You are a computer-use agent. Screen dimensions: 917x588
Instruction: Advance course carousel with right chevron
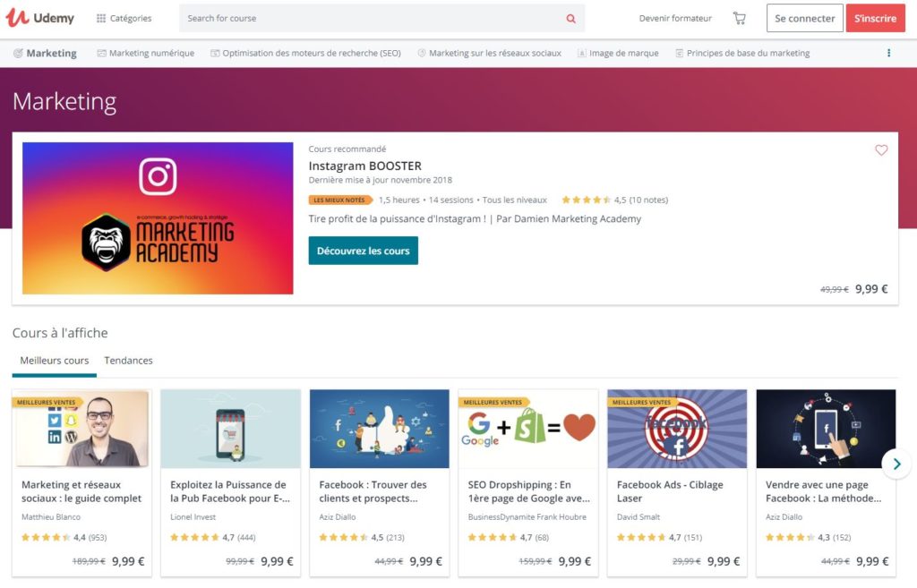tap(896, 464)
